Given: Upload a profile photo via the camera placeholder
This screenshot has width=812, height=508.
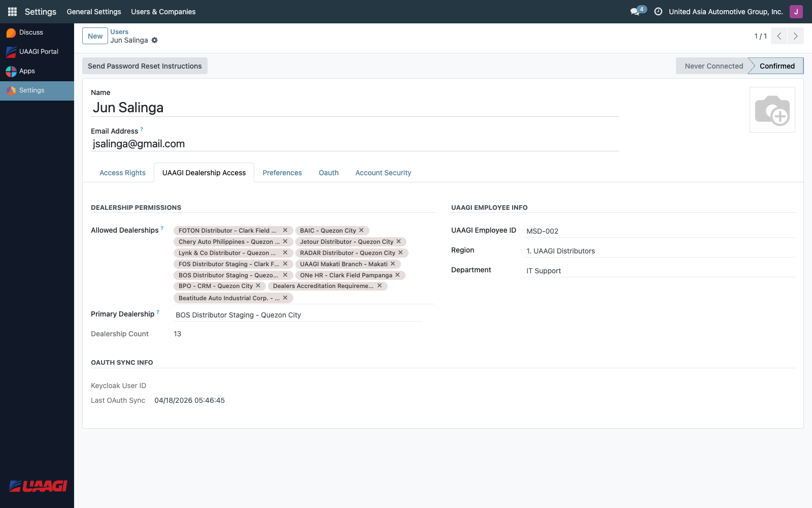Looking at the screenshot, I should pyautogui.click(x=772, y=109).
